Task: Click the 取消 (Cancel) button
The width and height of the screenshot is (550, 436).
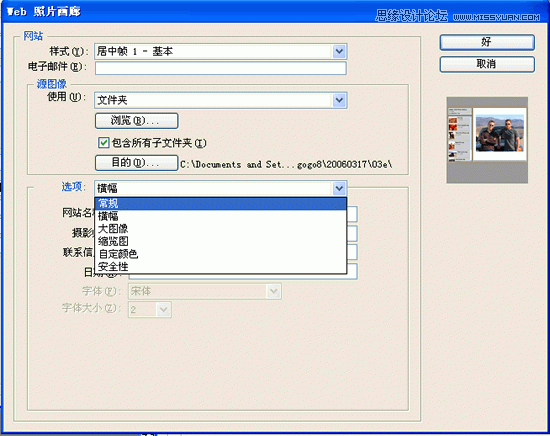Action: pyautogui.click(x=487, y=64)
